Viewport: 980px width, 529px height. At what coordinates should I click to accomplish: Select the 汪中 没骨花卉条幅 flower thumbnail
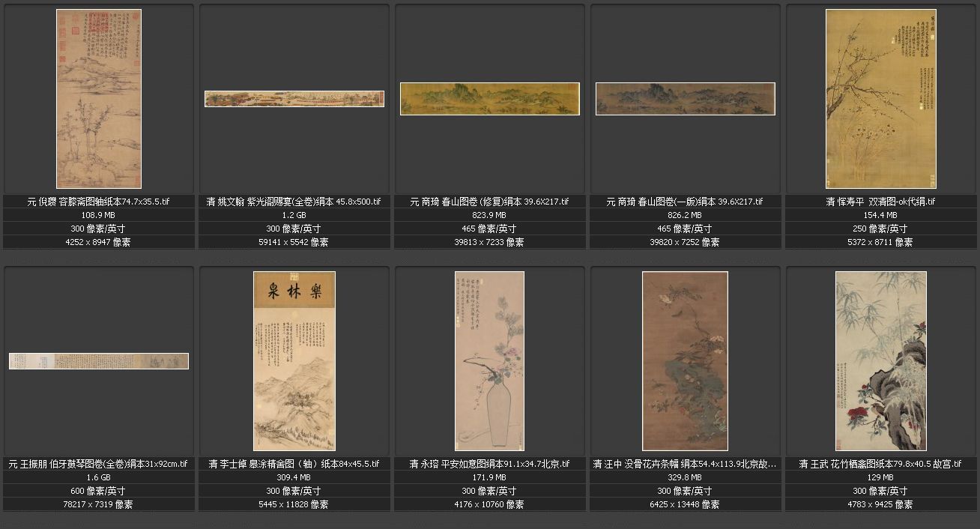(x=685, y=361)
